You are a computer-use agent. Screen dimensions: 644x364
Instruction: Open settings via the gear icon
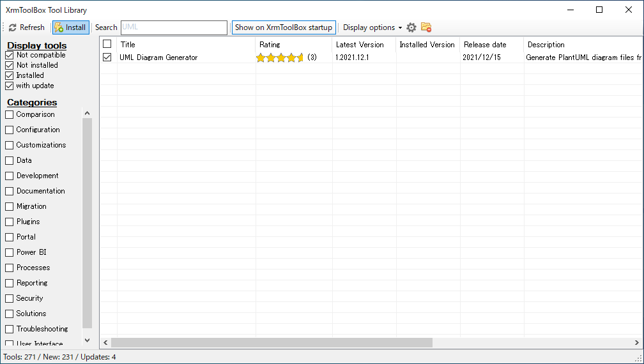[411, 27]
